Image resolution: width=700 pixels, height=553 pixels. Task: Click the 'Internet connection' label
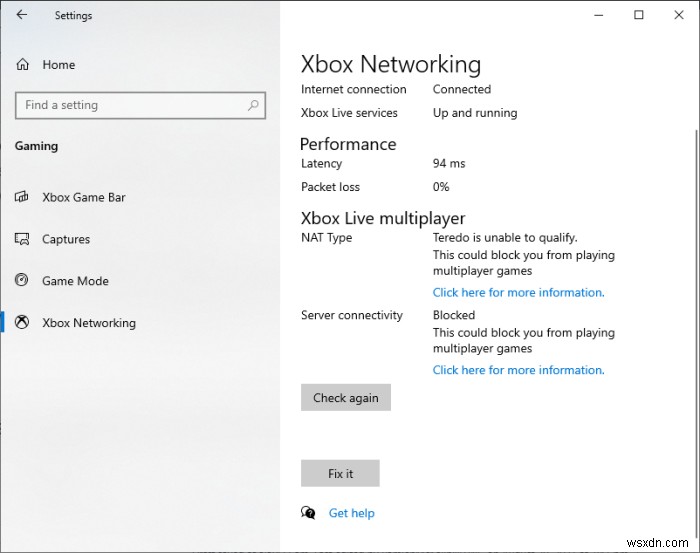(354, 89)
